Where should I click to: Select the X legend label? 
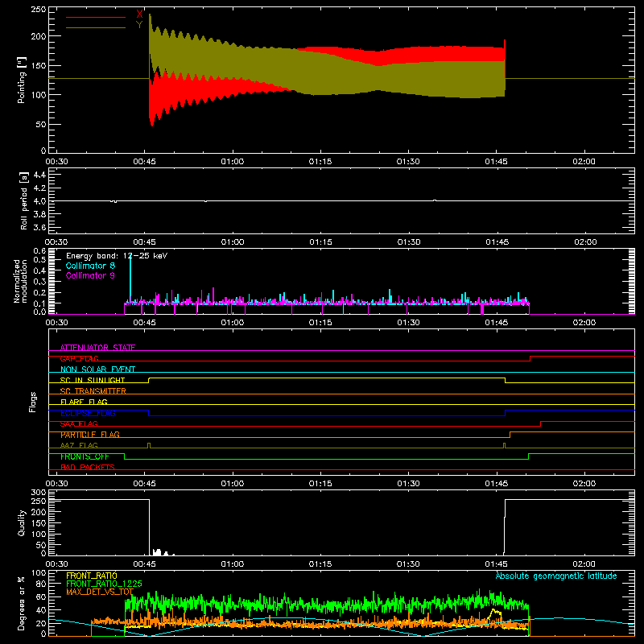tap(139, 14)
